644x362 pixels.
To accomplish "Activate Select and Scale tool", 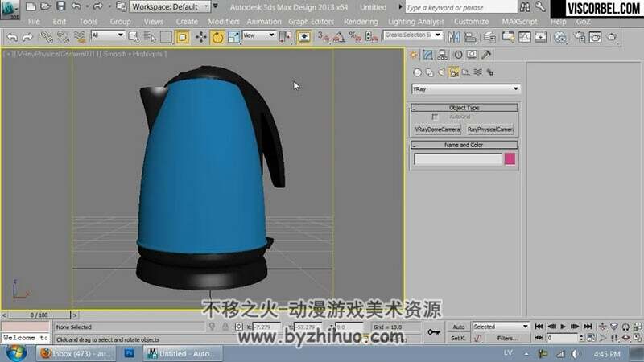I will (x=233, y=37).
